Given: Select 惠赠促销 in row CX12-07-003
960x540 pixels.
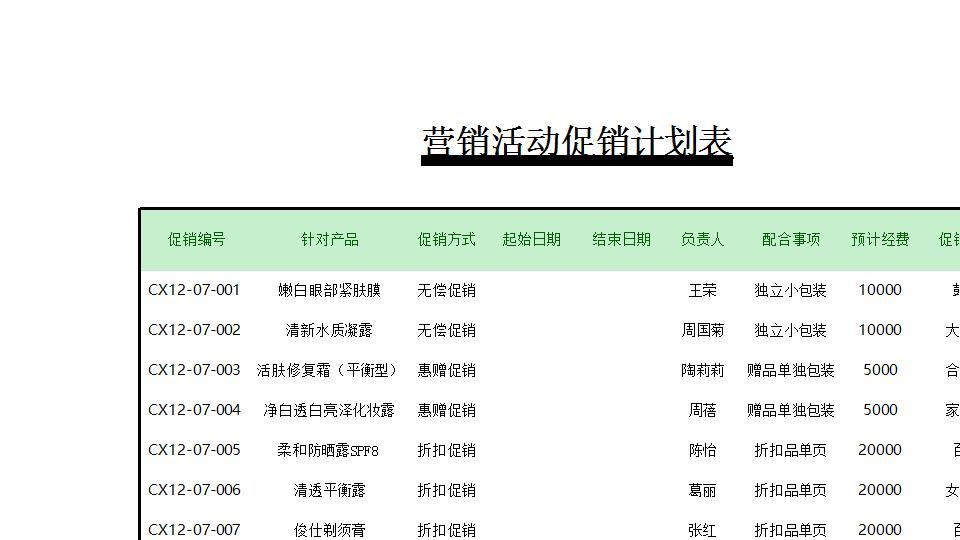Looking at the screenshot, I should 446,370.
